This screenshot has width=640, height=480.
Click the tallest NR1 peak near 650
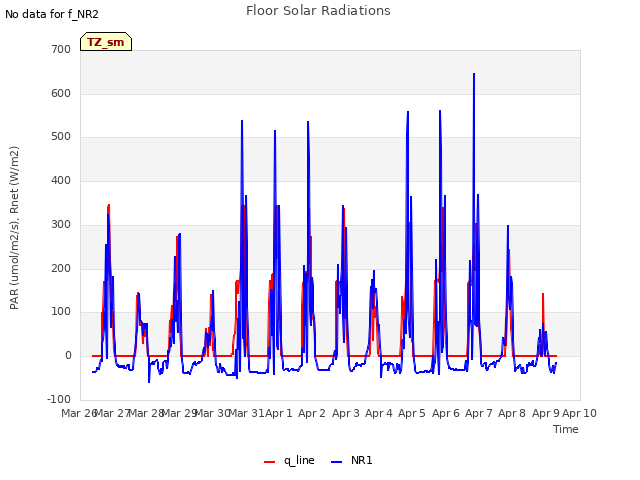(x=474, y=74)
